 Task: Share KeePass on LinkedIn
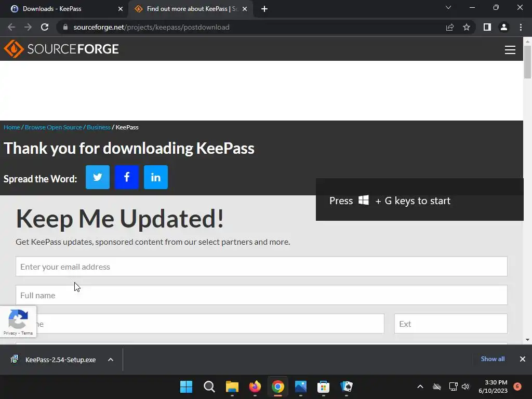point(156,177)
